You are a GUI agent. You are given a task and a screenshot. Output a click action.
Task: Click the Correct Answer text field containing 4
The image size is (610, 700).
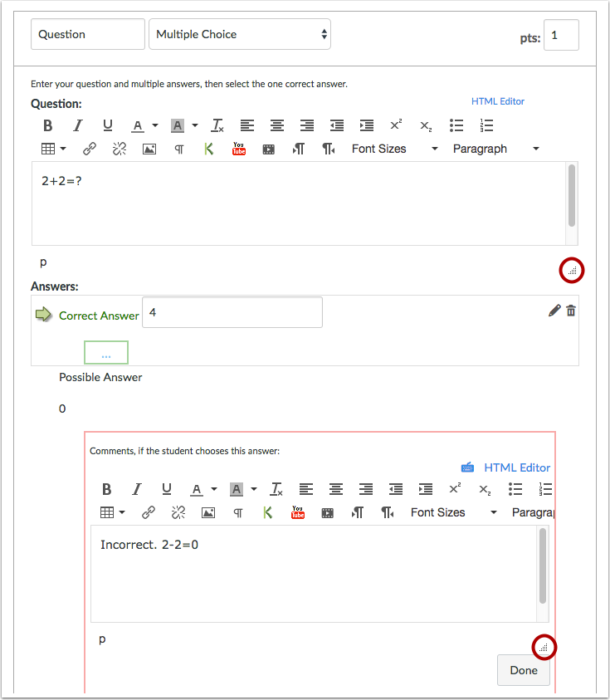click(x=232, y=312)
